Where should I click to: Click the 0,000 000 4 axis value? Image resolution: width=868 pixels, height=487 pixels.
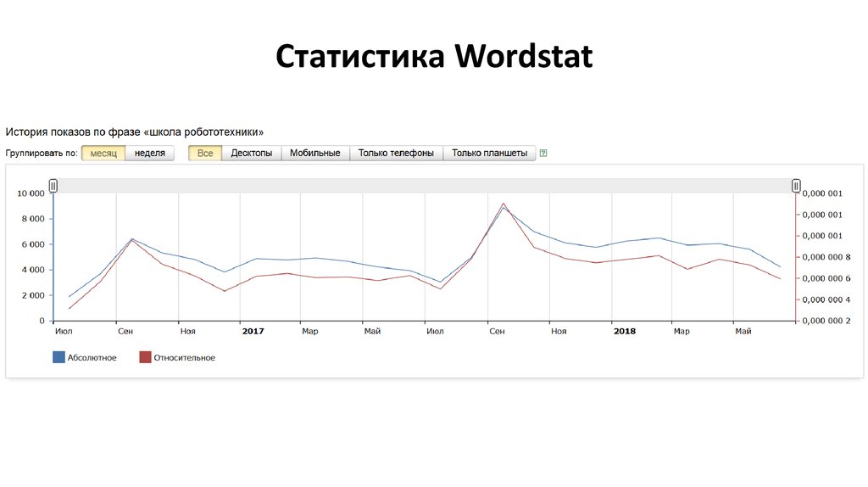826,299
